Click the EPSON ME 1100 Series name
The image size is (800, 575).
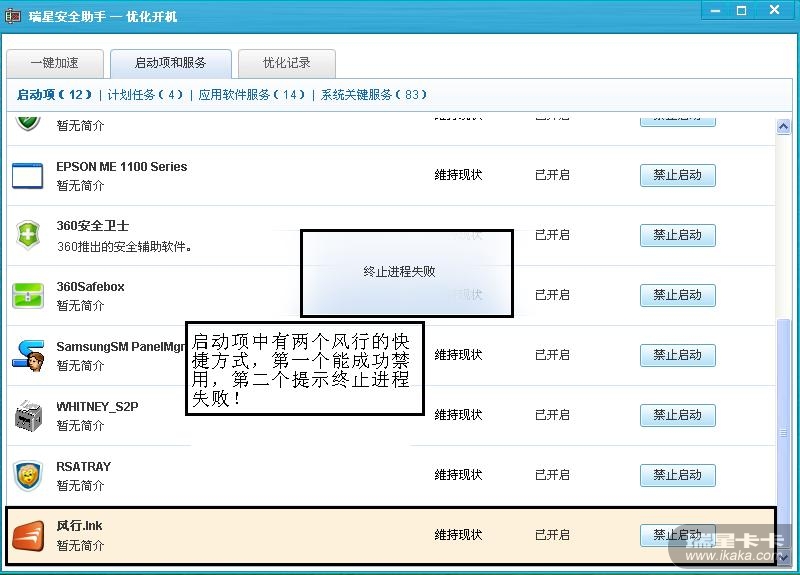coord(121,166)
